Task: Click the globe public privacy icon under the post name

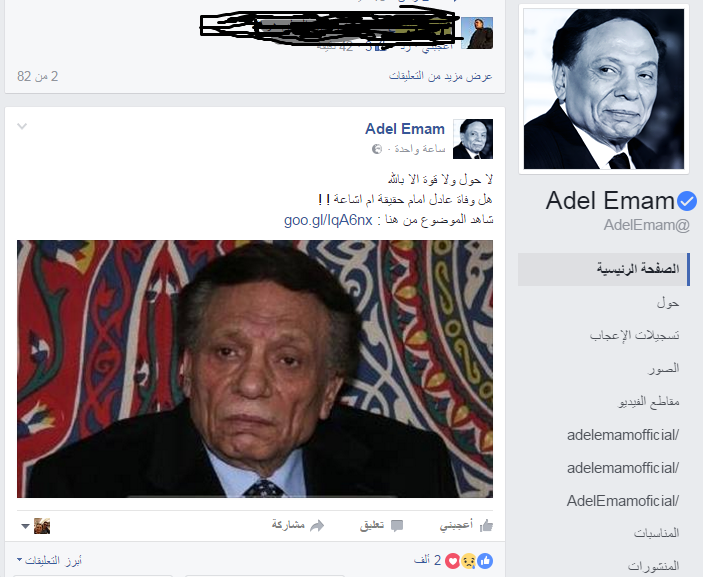Action: (x=377, y=149)
